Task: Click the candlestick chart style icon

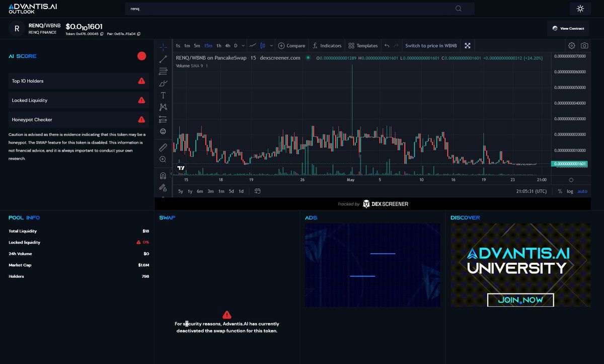Action: [x=263, y=45]
